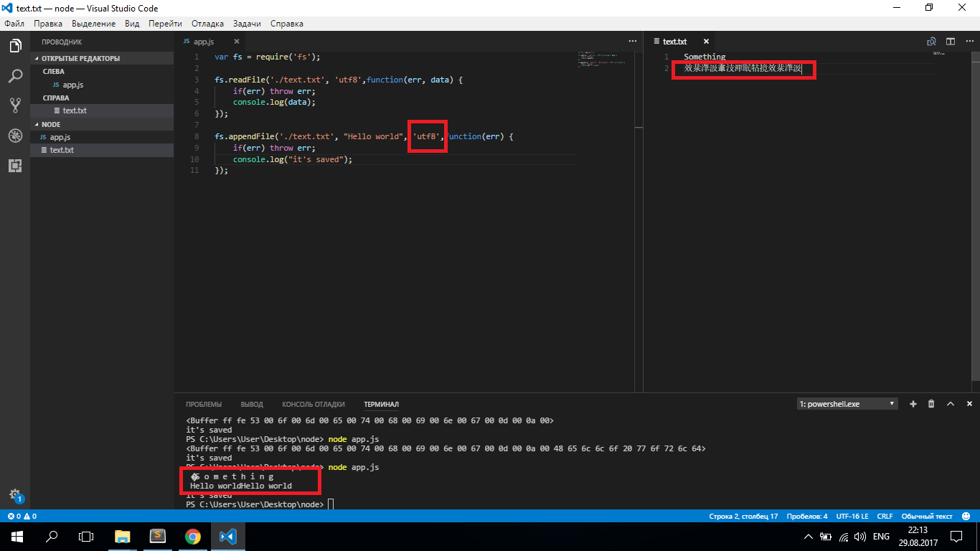Open the Правка menu

click(48, 24)
